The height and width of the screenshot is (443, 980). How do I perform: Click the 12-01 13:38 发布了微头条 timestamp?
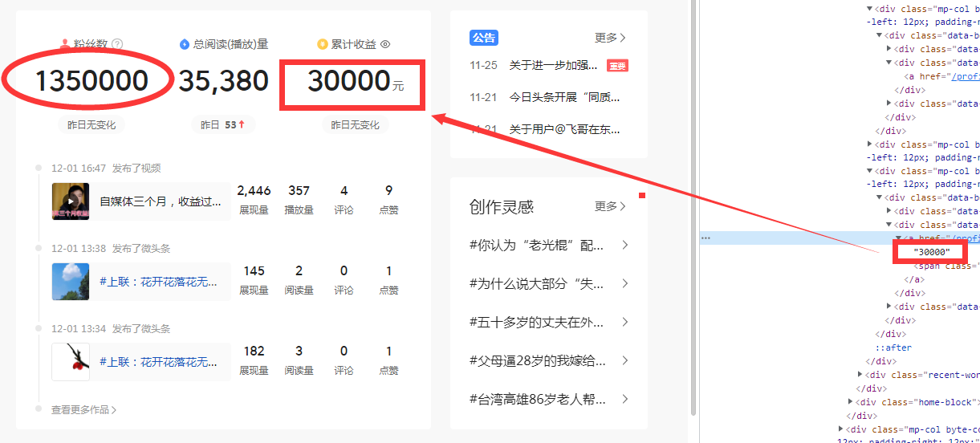(111, 249)
